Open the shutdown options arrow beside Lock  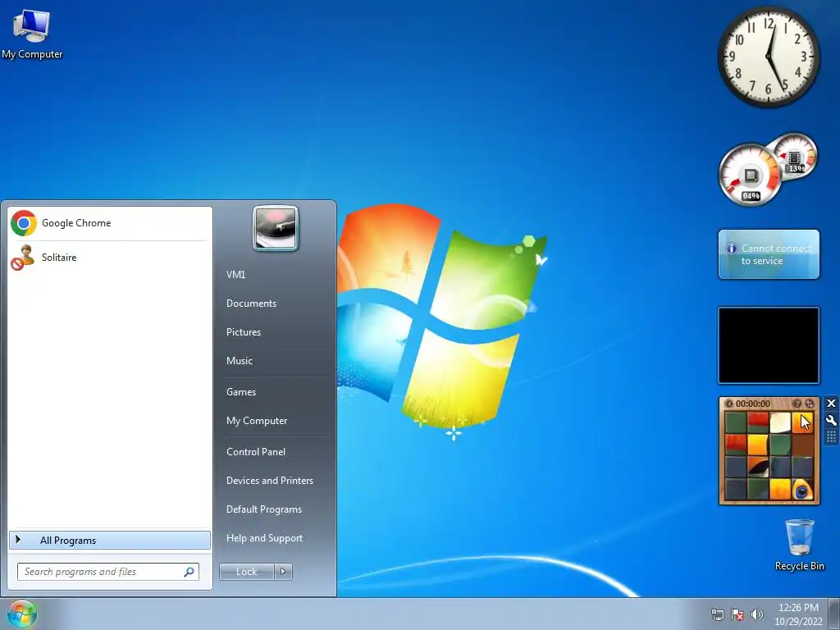pyautogui.click(x=283, y=572)
